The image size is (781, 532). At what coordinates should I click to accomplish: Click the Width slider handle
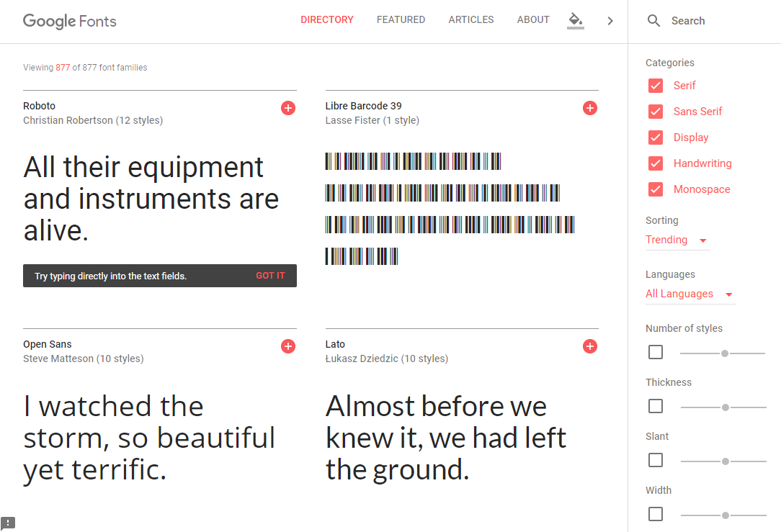tap(726, 515)
